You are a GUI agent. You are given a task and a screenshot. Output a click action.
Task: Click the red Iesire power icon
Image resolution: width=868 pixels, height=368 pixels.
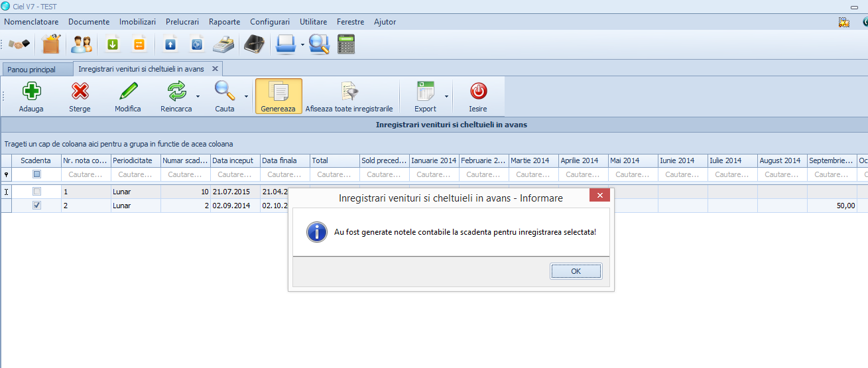tap(478, 91)
